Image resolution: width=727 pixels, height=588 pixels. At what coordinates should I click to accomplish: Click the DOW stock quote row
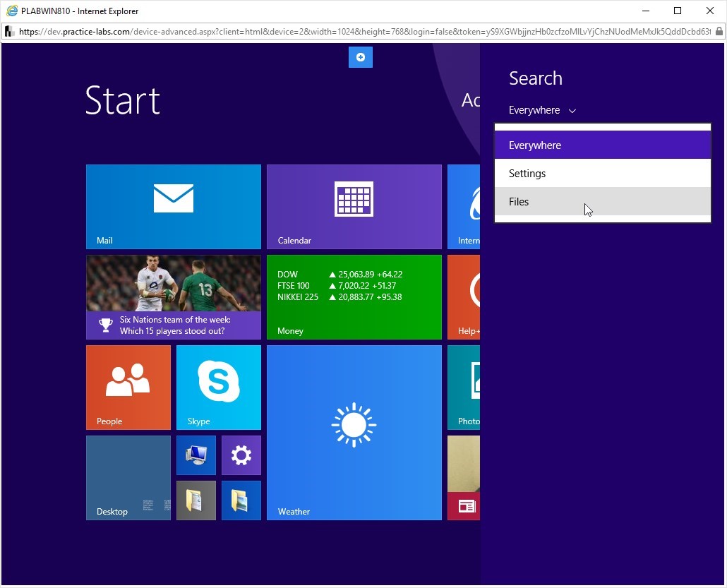(340, 275)
